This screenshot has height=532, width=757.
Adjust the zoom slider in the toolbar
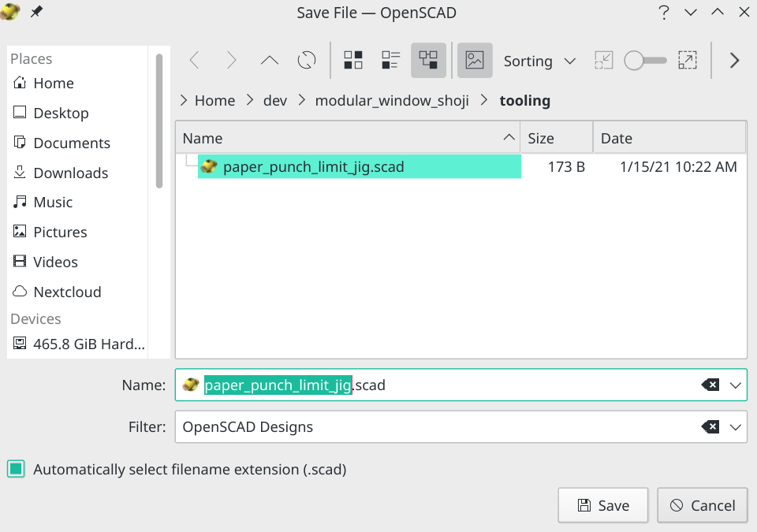tap(644, 60)
